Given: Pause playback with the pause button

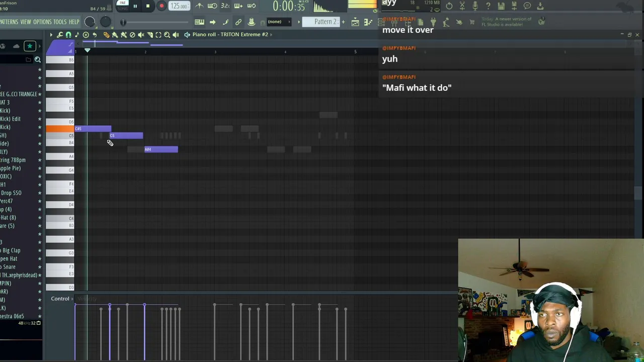Looking at the screenshot, I should tap(135, 6).
